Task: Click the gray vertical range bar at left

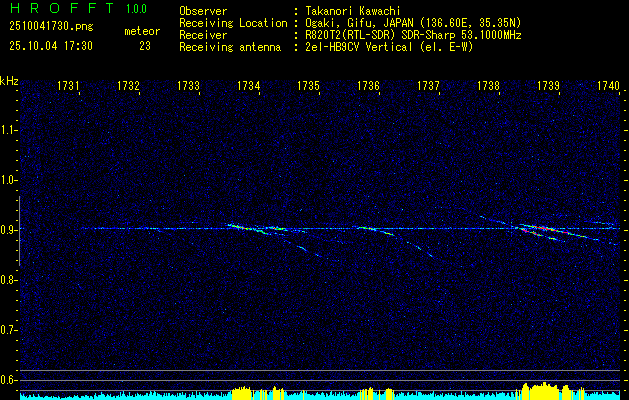Action: tap(19, 231)
